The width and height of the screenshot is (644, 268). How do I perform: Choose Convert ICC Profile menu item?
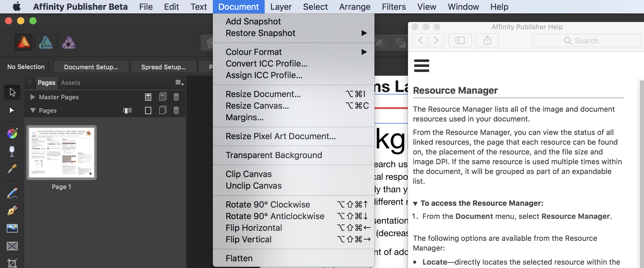[x=294, y=63]
